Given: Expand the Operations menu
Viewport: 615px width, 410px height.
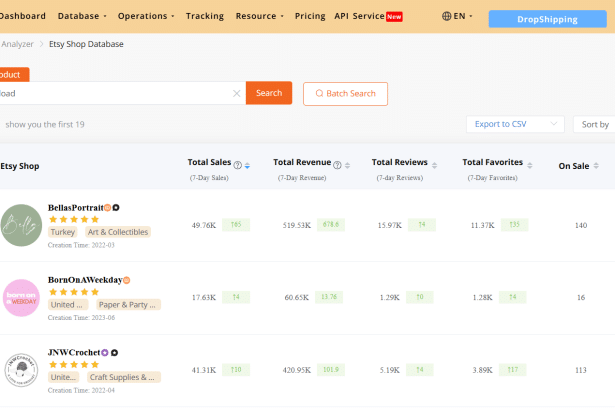Looking at the screenshot, I should click(x=146, y=16).
